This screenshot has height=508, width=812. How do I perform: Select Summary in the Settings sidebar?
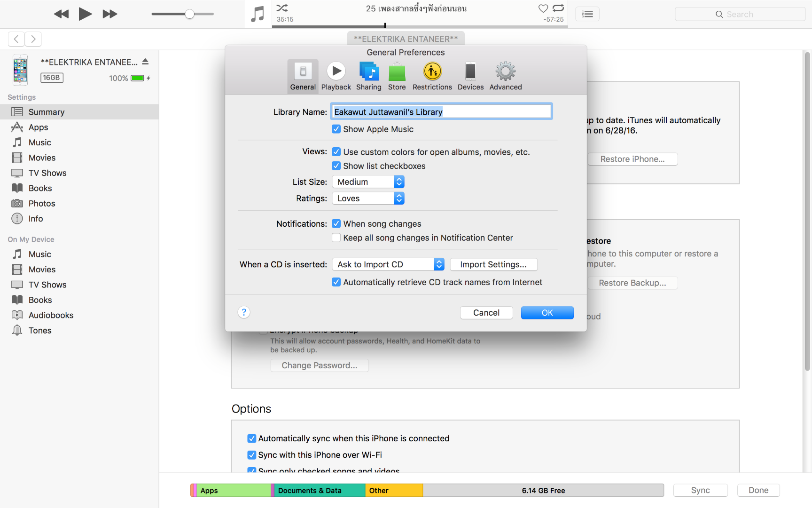79,112
